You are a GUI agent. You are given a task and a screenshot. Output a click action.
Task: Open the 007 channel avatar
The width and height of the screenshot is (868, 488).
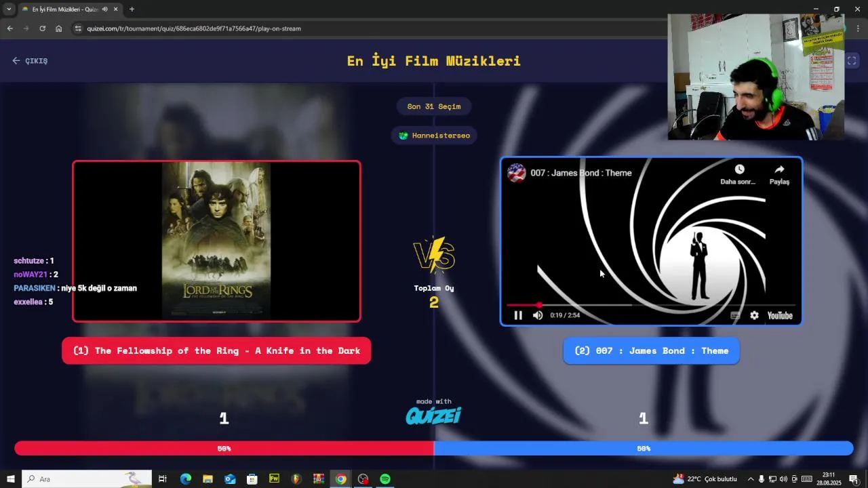[x=517, y=173]
